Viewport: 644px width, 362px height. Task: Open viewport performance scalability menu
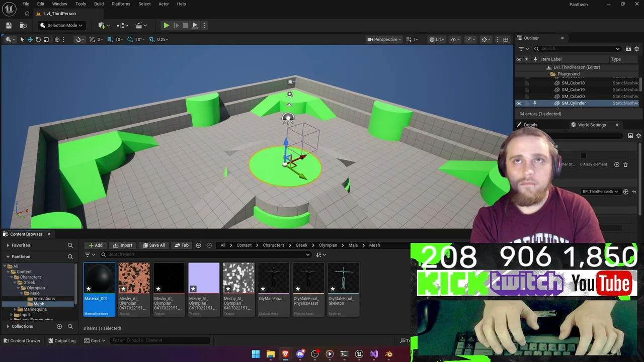click(x=470, y=39)
